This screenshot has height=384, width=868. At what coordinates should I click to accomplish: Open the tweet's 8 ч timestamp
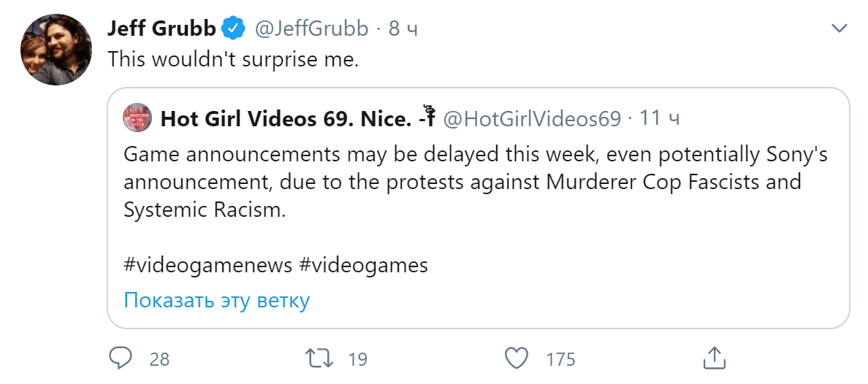(x=403, y=28)
